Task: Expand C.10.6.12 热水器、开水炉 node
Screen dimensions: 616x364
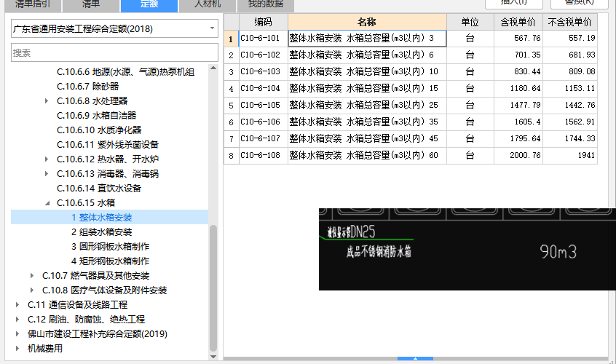Action: pos(47,159)
